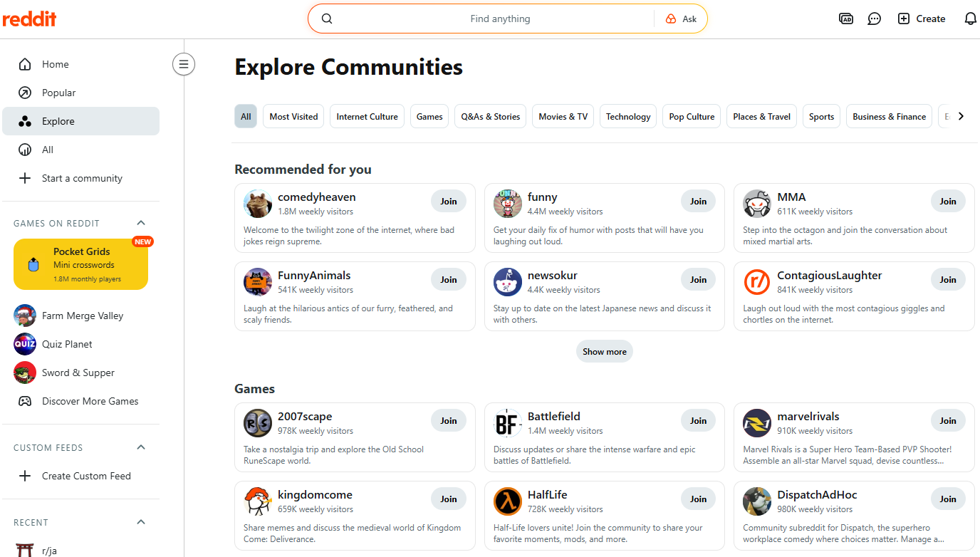Join the MMA community
Viewport: 980px width, 557px height.
point(948,202)
